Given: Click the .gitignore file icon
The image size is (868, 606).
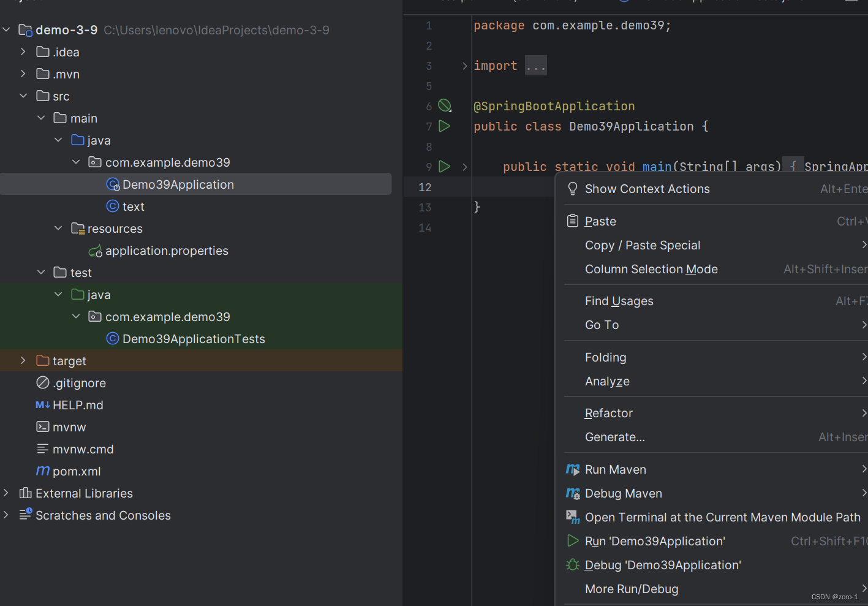Looking at the screenshot, I should [x=43, y=383].
